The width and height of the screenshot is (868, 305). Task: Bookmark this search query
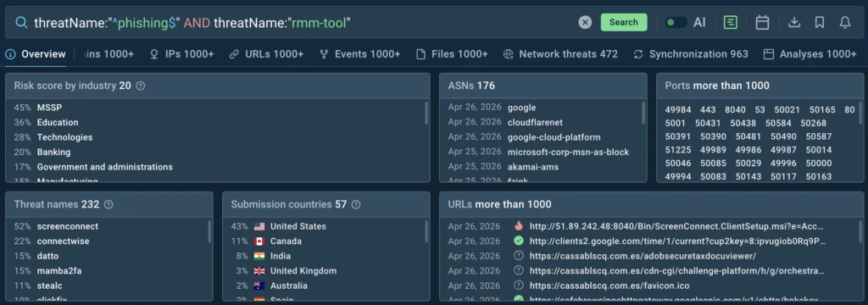tap(820, 22)
